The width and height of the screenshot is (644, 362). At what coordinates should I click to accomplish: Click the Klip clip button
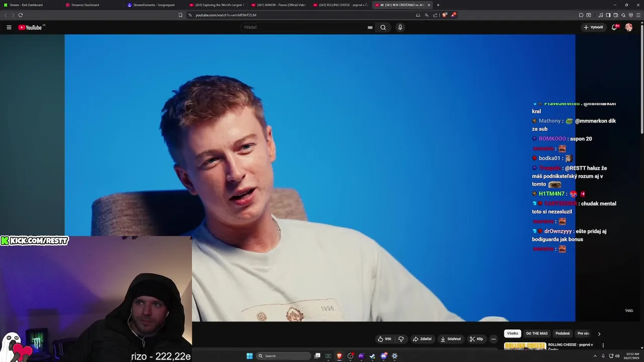[476, 339]
